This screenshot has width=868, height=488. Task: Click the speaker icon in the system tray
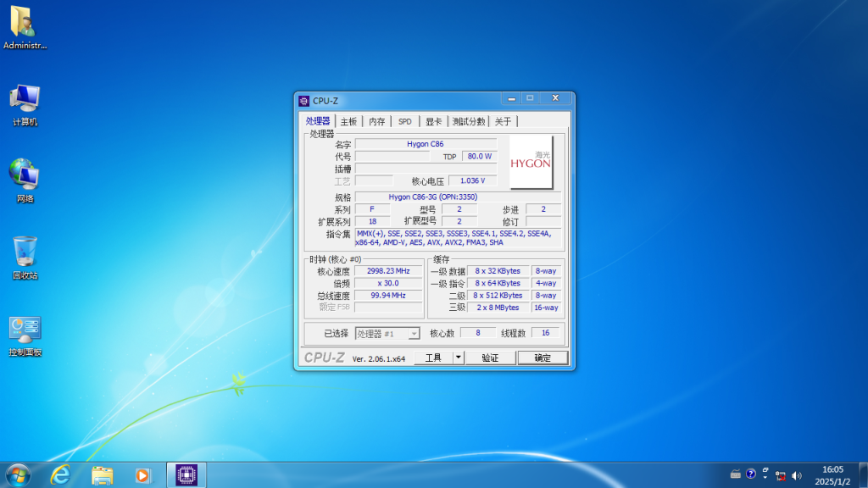pyautogui.click(x=797, y=475)
